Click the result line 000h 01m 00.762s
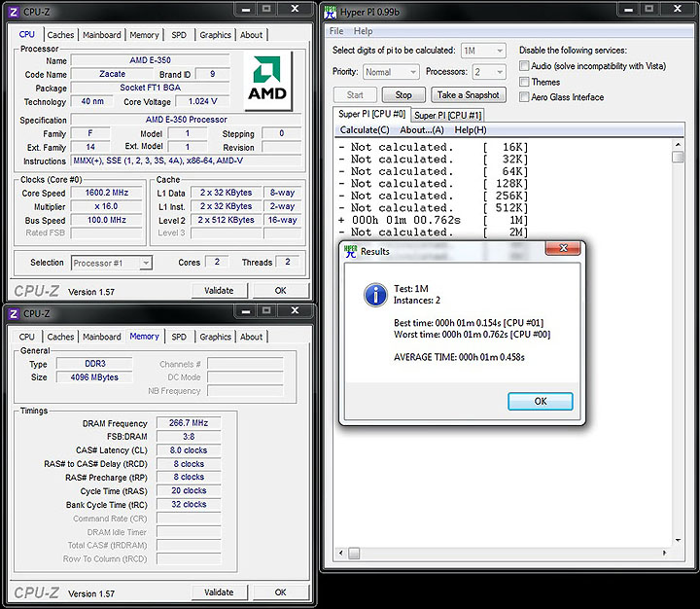 433,220
